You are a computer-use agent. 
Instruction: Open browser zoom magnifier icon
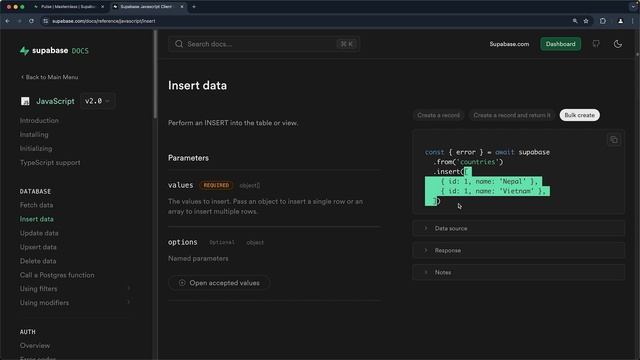click(x=575, y=21)
